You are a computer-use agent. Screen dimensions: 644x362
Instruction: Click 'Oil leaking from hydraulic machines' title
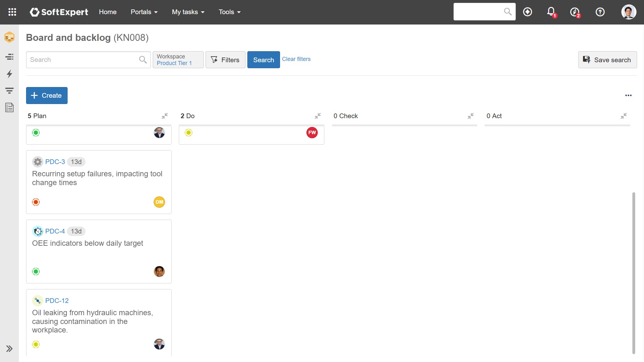92,321
